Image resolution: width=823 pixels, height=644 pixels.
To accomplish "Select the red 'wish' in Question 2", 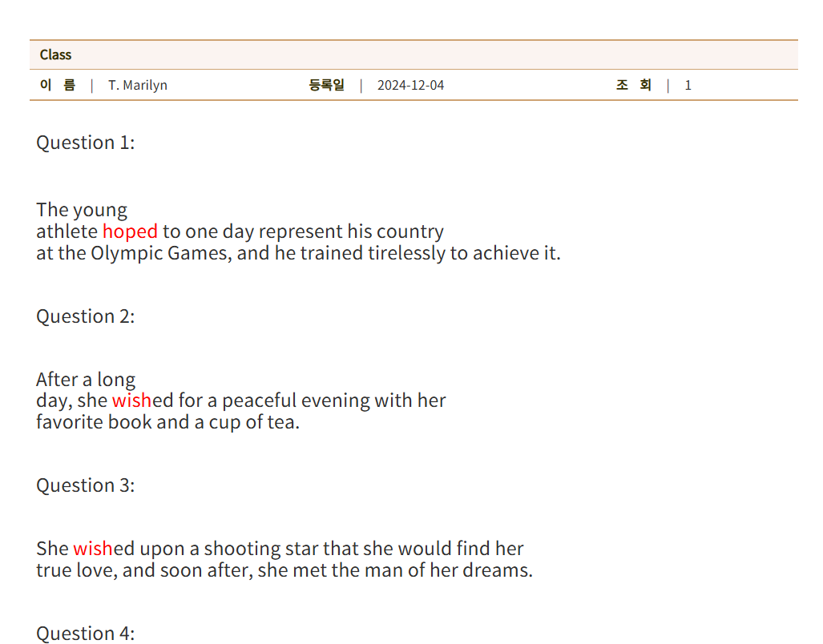I will (x=131, y=400).
